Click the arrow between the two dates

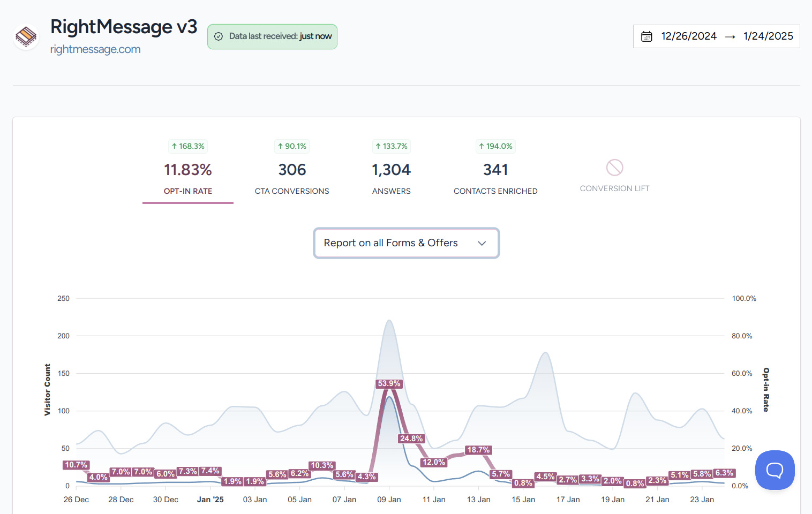[x=730, y=36]
